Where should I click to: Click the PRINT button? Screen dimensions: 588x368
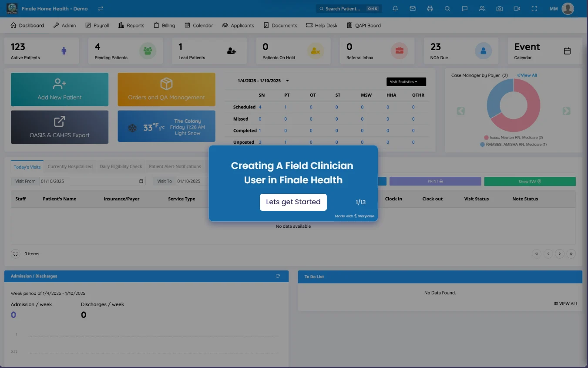(x=435, y=181)
